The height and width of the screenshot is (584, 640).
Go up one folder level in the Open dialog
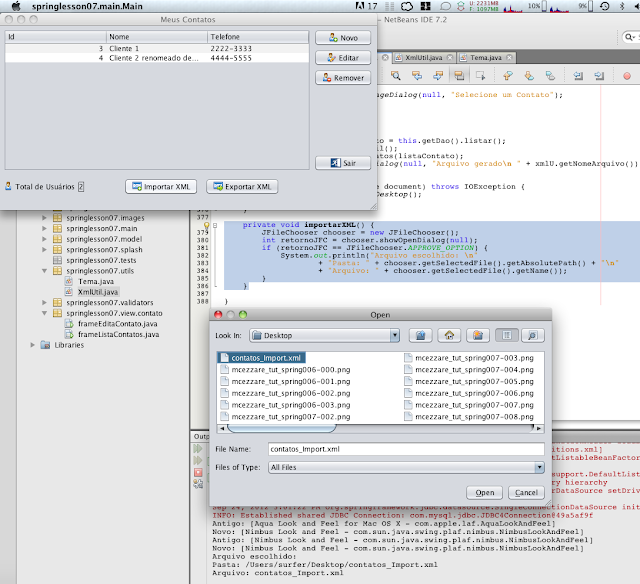[x=420, y=335]
